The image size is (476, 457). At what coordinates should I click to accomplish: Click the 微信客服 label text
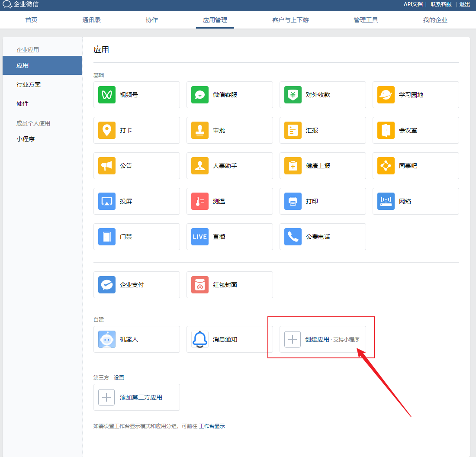point(225,95)
